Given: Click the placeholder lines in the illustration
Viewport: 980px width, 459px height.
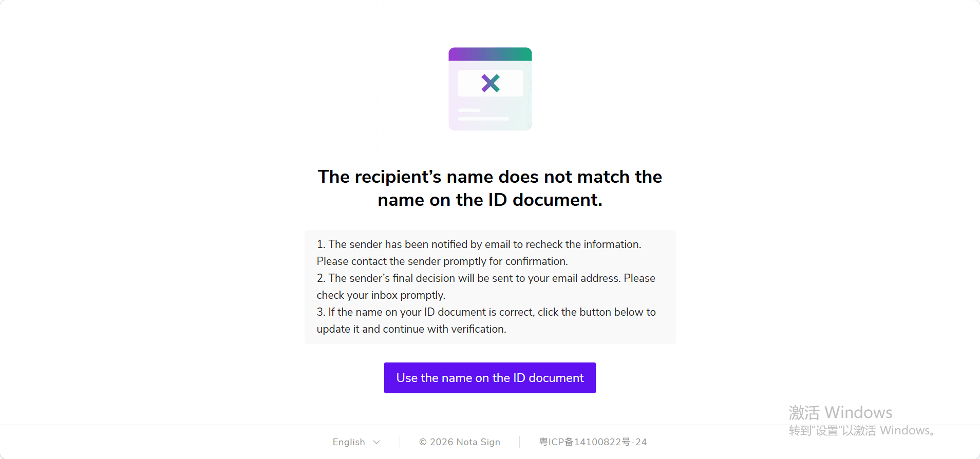Looking at the screenshot, I should tap(483, 114).
